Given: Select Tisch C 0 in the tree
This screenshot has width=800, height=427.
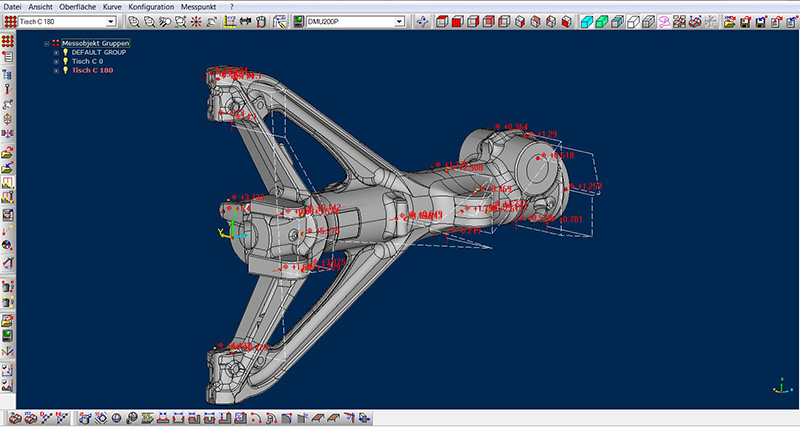Looking at the screenshot, I should pos(87,61).
